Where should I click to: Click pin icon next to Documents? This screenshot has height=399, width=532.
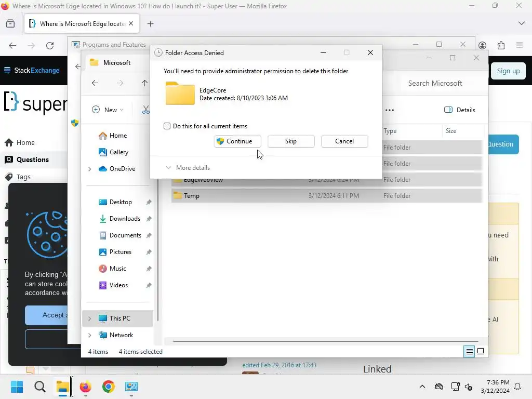[x=149, y=235]
